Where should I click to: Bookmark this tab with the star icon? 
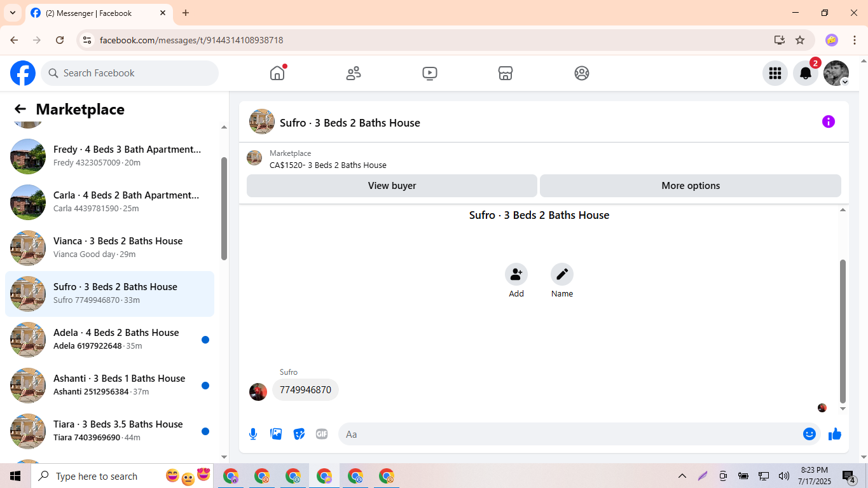(x=800, y=40)
